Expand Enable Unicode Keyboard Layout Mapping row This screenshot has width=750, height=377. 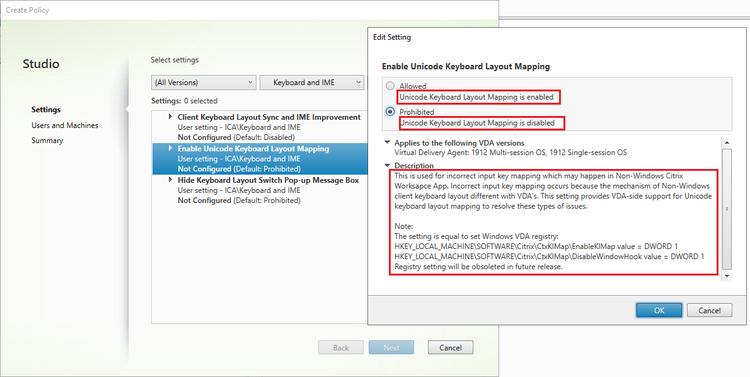(x=171, y=149)
